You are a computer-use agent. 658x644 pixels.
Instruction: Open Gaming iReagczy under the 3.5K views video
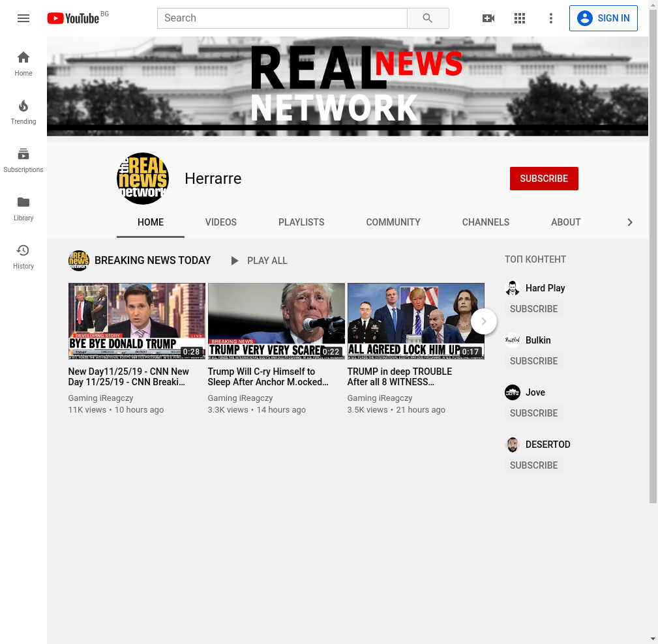(x=380, y=398)
